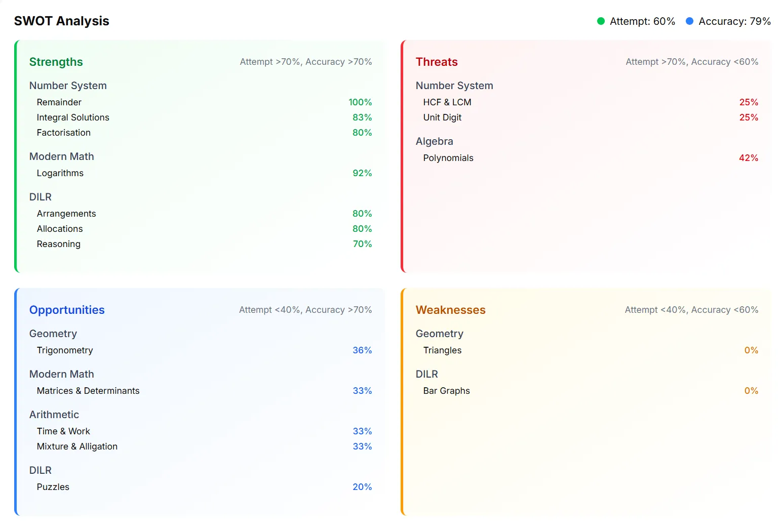Image resolution: width=780 pixels, height=532 pixels.
Task: Select the 0% value for Bar Graphs
Action: coord(751,391)
